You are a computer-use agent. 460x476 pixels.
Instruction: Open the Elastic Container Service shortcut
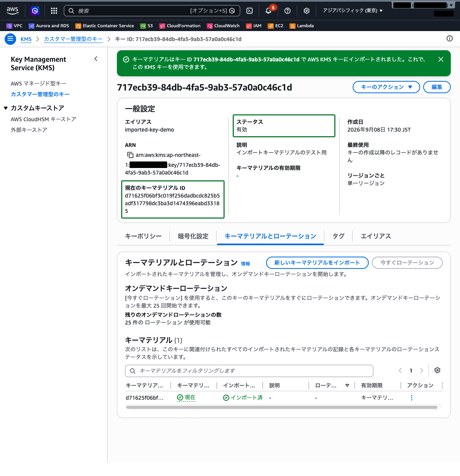pos(105,26)
